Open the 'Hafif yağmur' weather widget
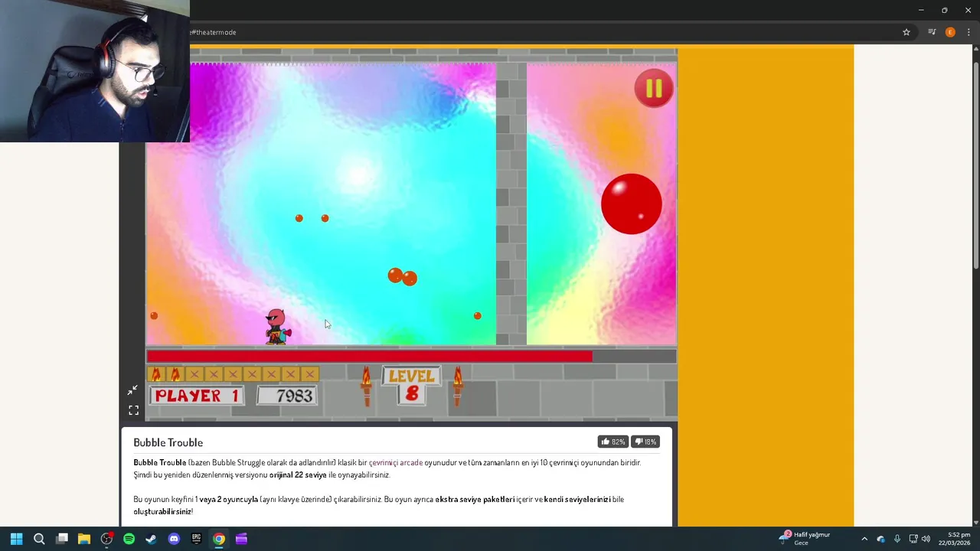The image size is (980, 551). (805, 539)
